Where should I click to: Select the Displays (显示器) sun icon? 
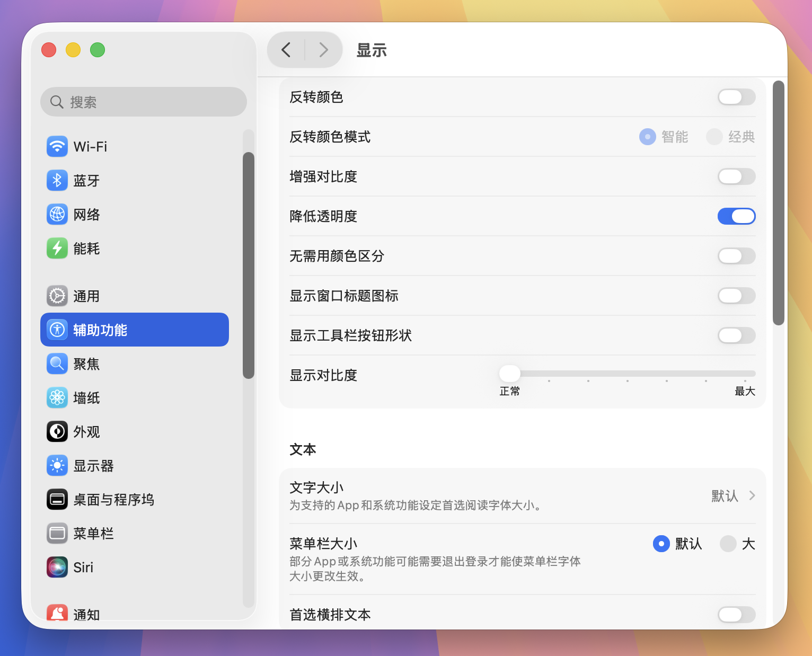point(57,466)
